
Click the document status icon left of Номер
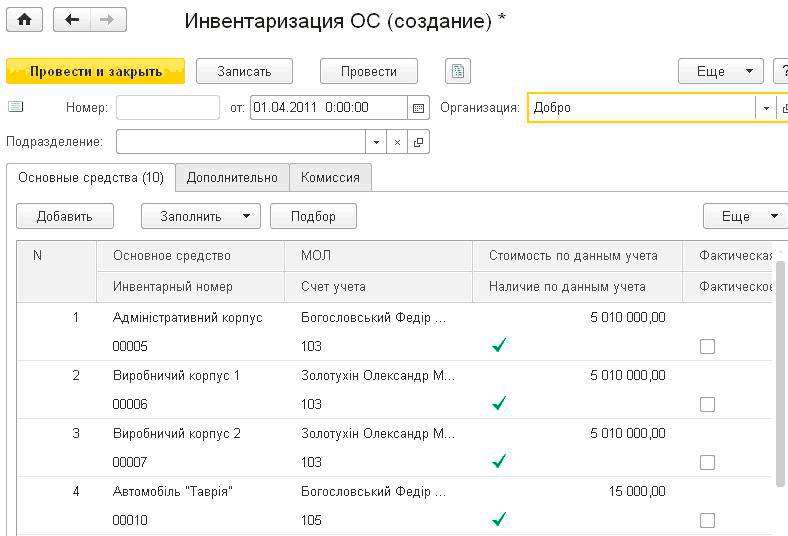(16, 107)
